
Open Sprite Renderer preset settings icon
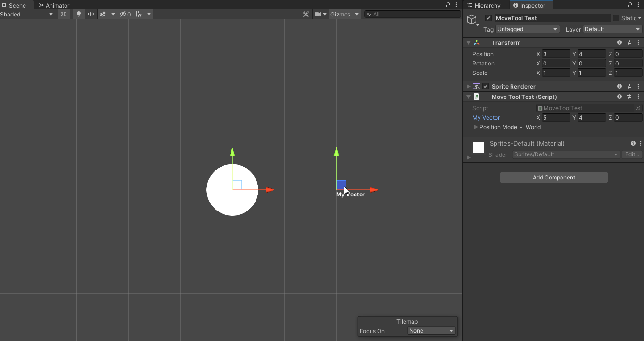point(629,86)
